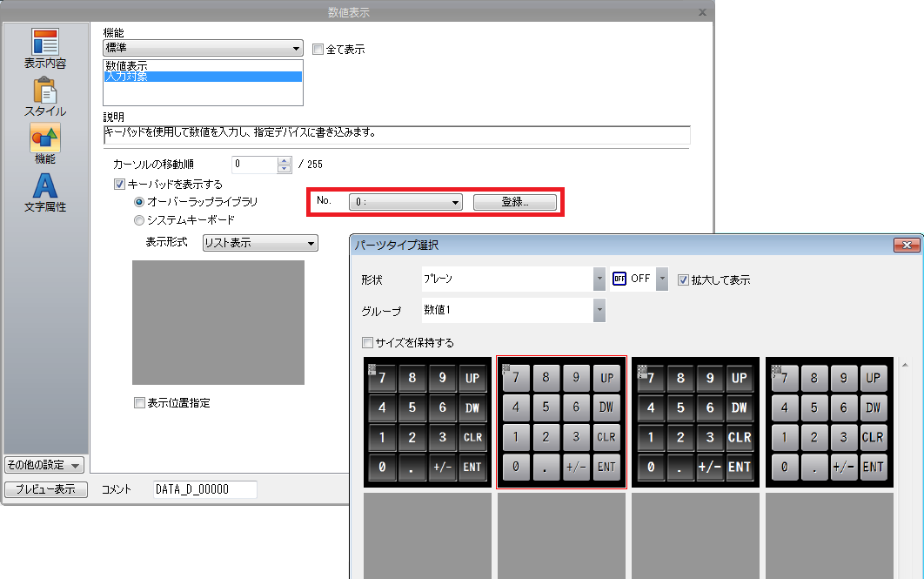
Task: Open the 文字属性 text attributes section
Action: (45, 192)
